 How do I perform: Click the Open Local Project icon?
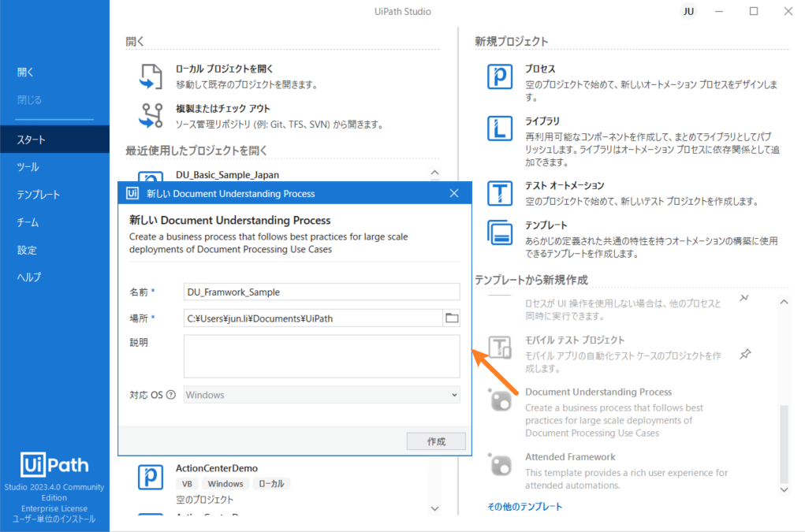[151, 76]
